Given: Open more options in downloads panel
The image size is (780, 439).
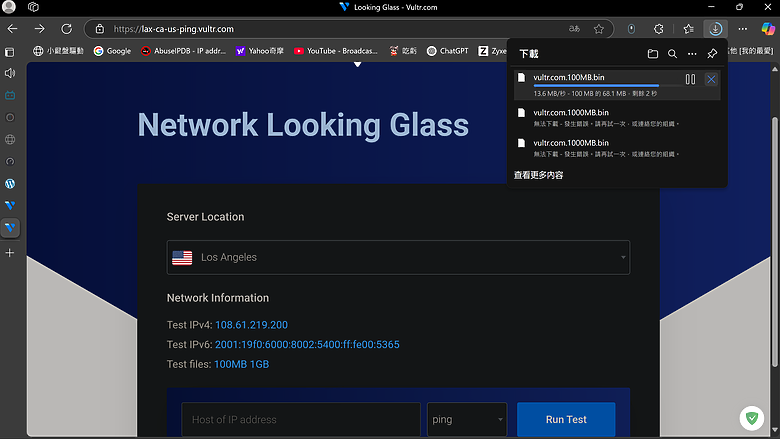Looking at the screenshot, I should [692, 54].
